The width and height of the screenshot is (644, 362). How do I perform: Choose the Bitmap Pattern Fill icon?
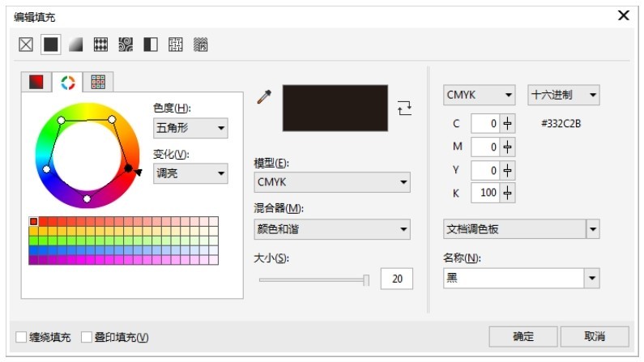pos(126,45)
